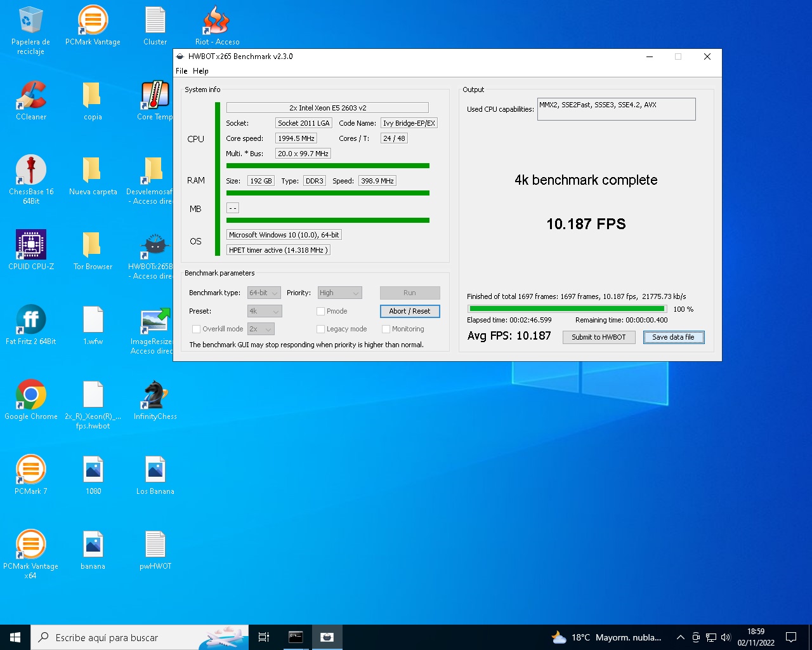
Task: Click the 2x Intel Xeon E5 2603 v2 field
Action: pyautogui.click(x=327, y=108)
